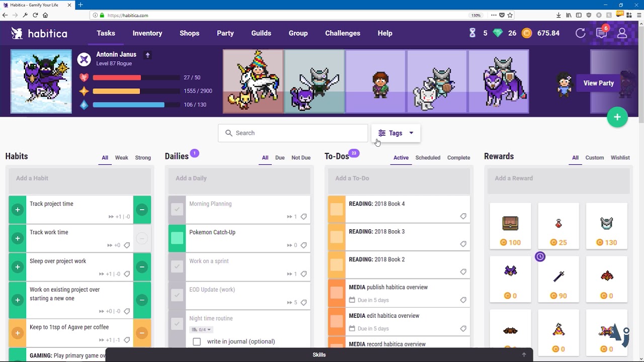Switch To-Dos to the Scheduled tab
This screenshot has height=362, width=644.
coord(428,158)
